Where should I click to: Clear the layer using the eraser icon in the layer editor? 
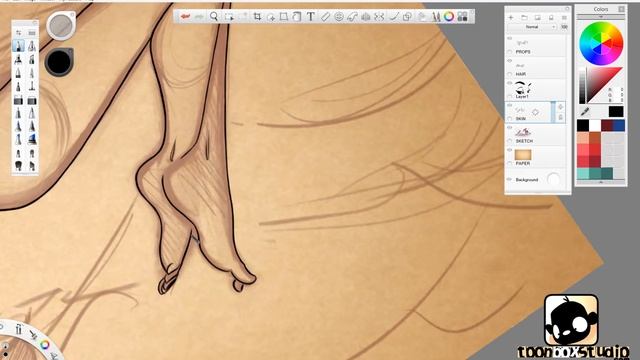pos(551,18)
